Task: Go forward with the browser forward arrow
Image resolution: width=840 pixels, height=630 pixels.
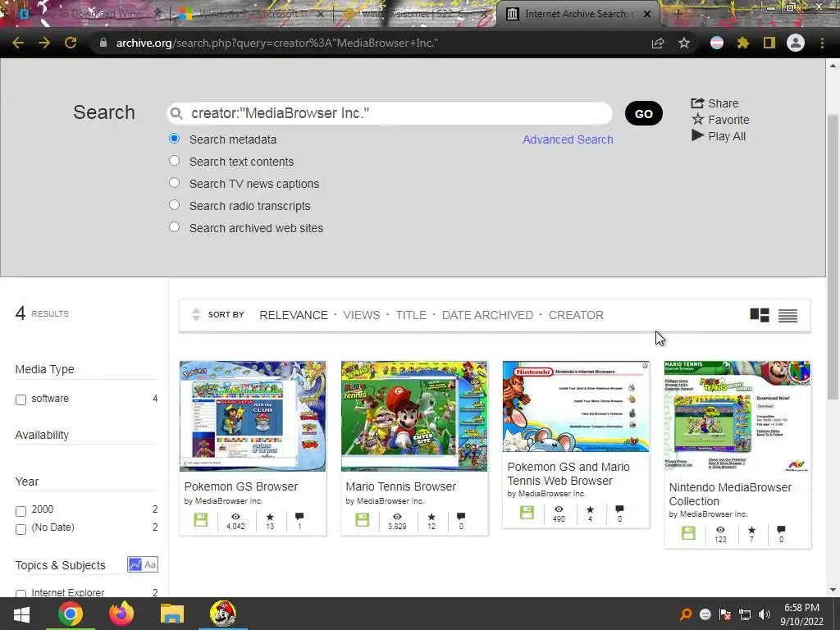Action: (x=44, y=43)
